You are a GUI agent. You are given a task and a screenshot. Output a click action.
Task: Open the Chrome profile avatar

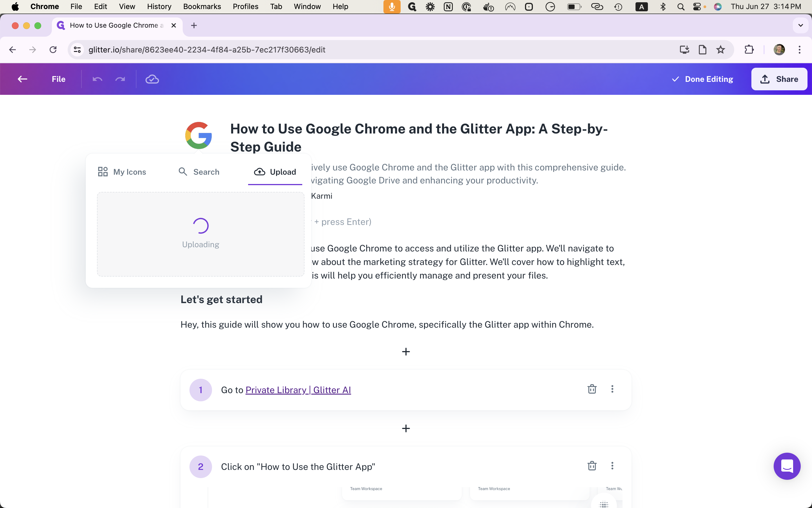coord(779,50)
